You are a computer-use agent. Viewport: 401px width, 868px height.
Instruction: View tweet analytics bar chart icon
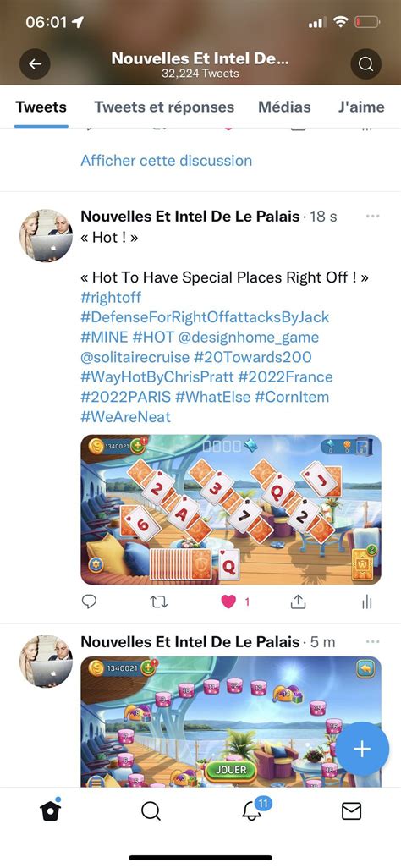click(x=366, y=602)
